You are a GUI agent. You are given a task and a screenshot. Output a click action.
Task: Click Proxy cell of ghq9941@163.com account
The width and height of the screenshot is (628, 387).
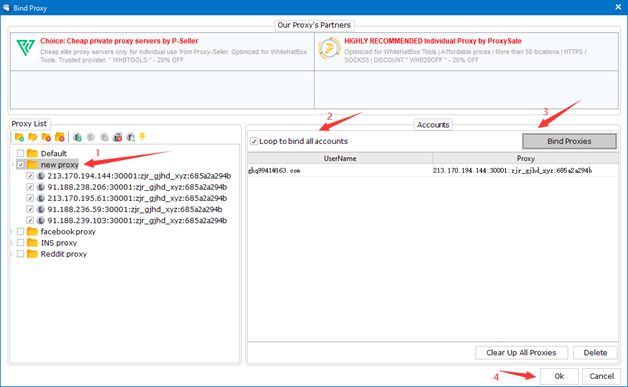point(525,171)
